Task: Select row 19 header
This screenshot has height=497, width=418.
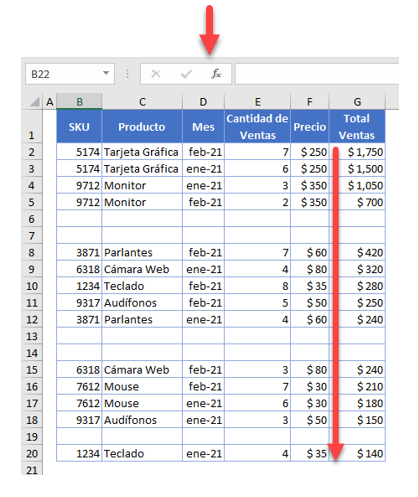Action: 32,436
